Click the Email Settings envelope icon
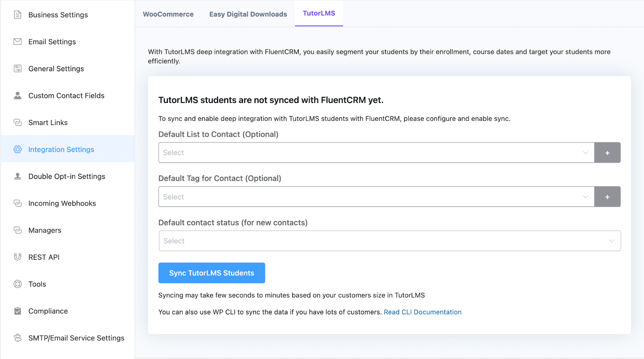Image resolution: width=644 pixels, height=359 pixels. (x=18, y=42)
